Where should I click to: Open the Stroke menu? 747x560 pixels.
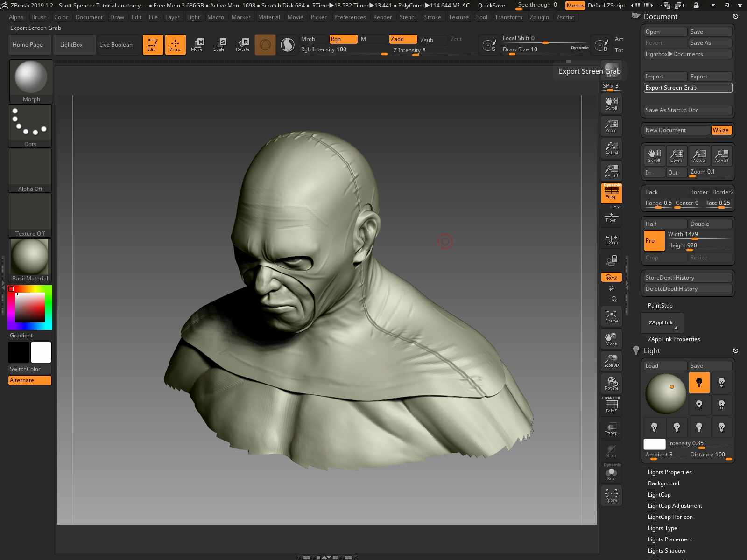pyautogui.click(x=432, y=17)
